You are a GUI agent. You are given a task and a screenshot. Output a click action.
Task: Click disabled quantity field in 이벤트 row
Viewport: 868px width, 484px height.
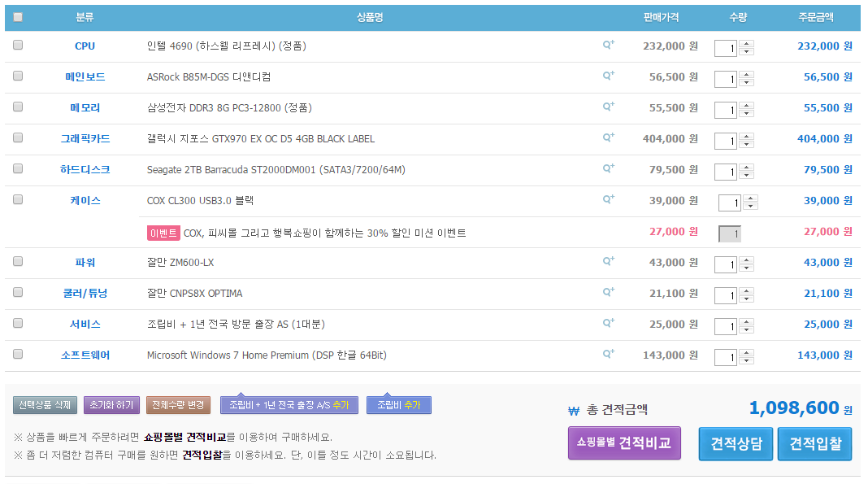click(729, 233)
